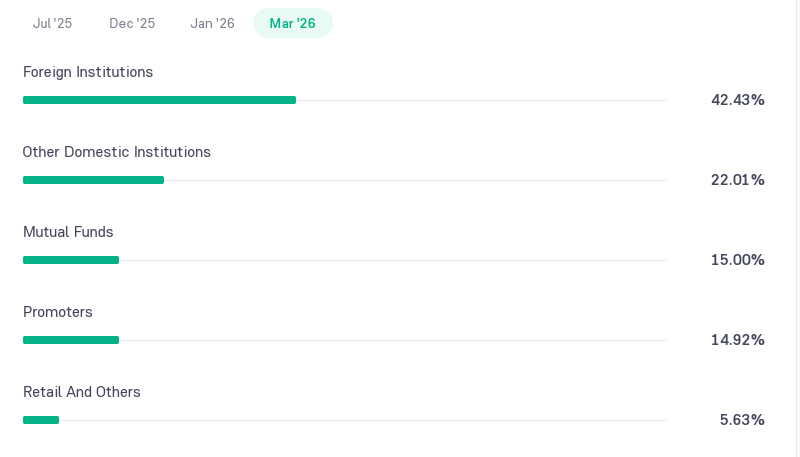Switch to the Jul '25 tab
Image resolution: width=800 pixels, height=457 pixels.
pyautogui.click(x=52, y=23)
